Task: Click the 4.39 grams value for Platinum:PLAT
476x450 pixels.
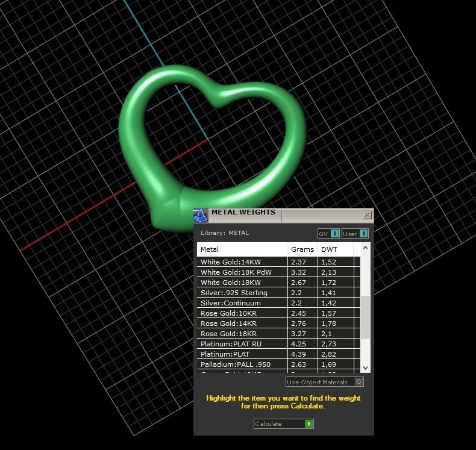Action: coord(298,354)
